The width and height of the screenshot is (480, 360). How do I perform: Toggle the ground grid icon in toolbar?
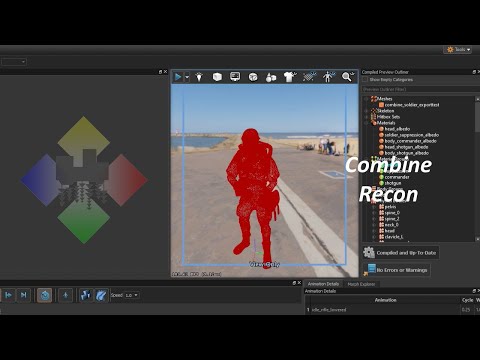[x=309, y=77]
